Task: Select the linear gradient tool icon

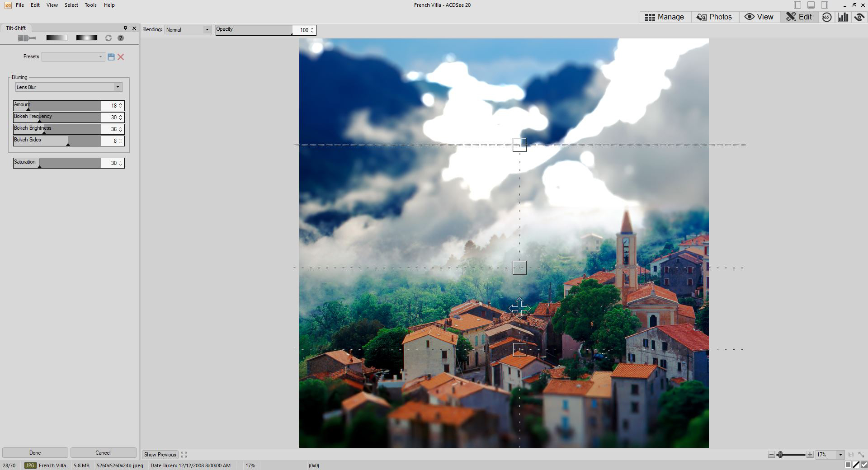Action: coord(57,38)
